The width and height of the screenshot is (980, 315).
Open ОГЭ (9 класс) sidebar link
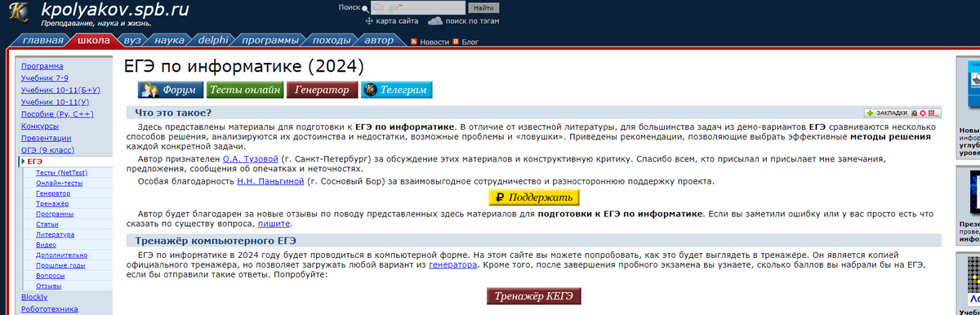48,150
